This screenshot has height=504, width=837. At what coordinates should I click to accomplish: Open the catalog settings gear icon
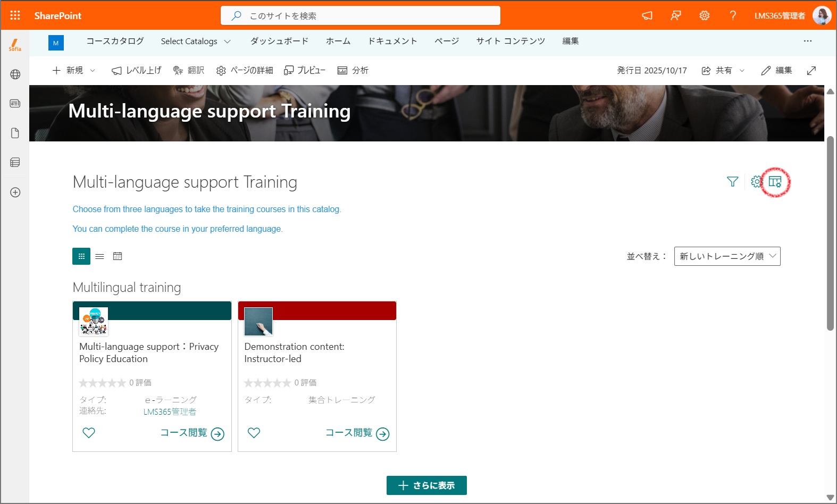point(756,182)
